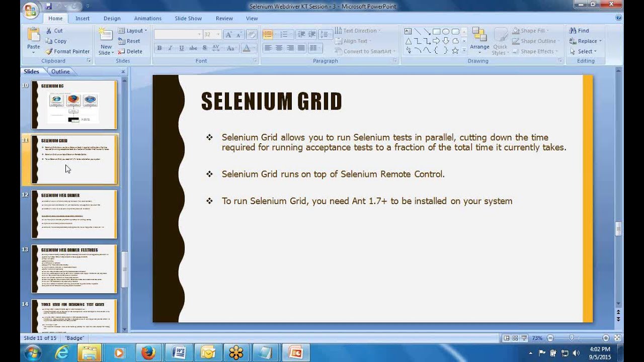
Task: Switch to the Outline pane tab
Action: (60, 71)
